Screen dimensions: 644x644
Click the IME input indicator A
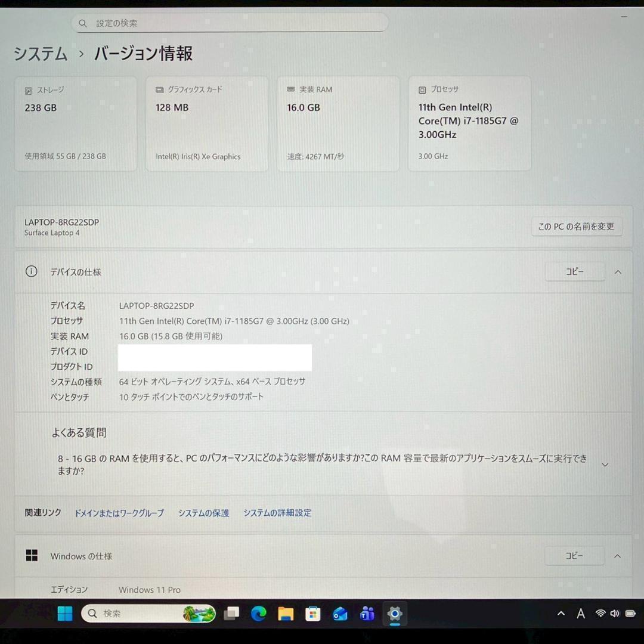click(580, 614)
